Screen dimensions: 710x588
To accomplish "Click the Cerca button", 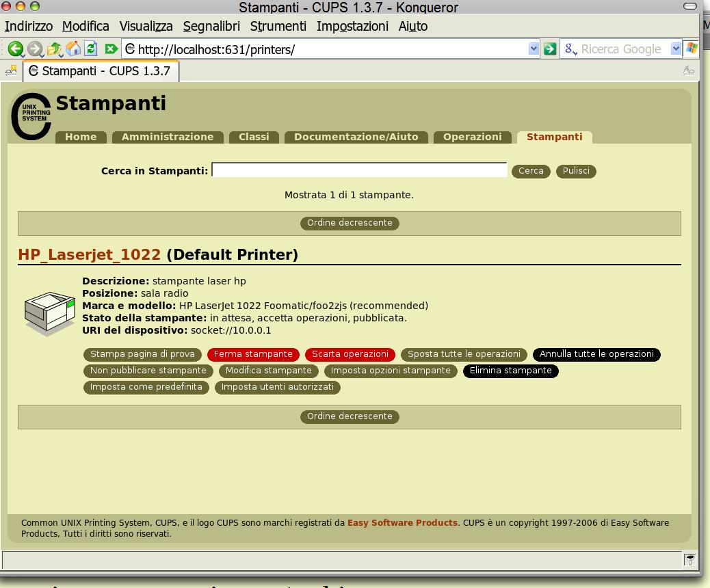I will pos(531,171).
